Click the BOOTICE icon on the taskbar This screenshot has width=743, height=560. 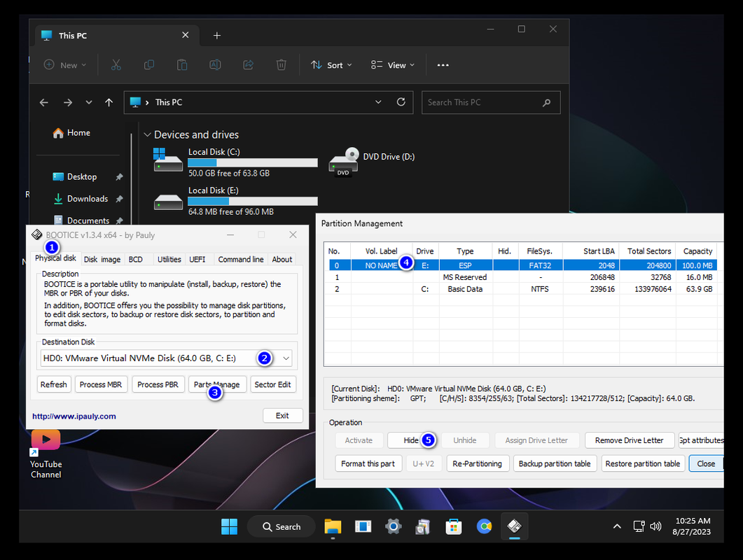[515, 526]
